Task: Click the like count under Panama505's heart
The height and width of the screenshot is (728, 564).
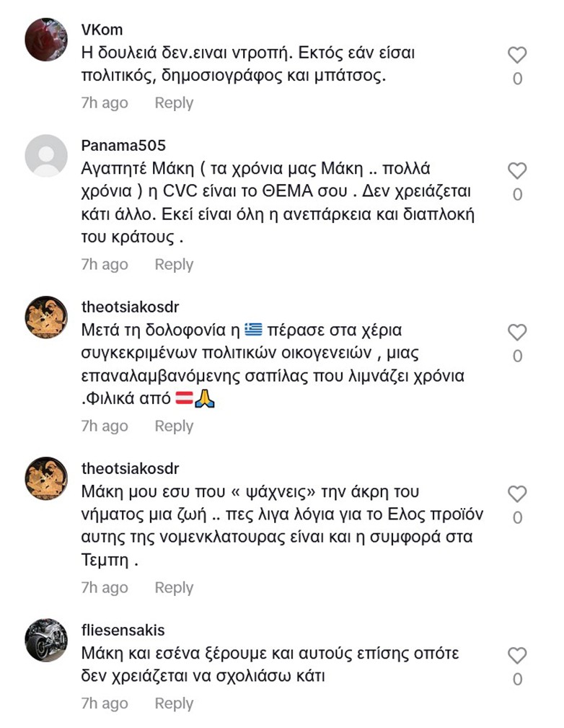Action: point(517,195)
